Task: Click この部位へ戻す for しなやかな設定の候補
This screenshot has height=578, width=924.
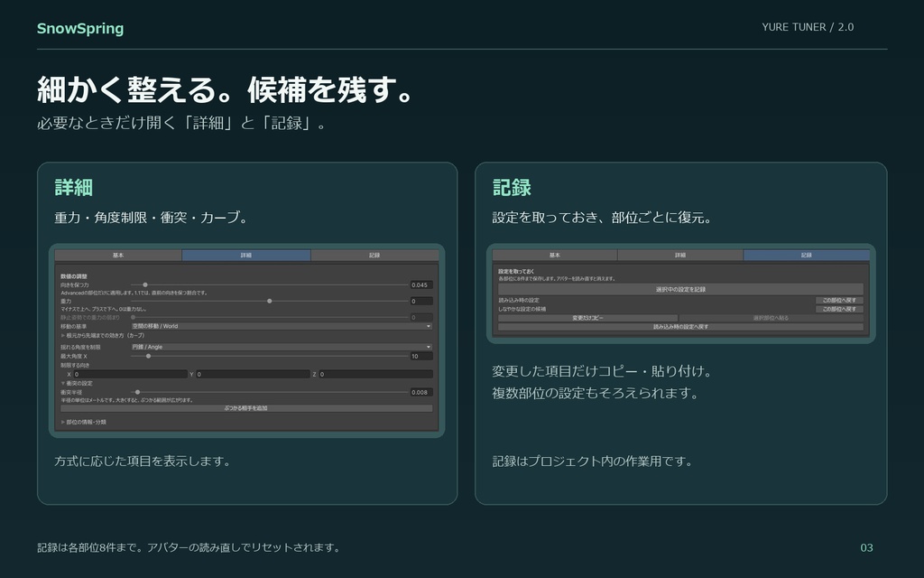Action: pos(839,309)
